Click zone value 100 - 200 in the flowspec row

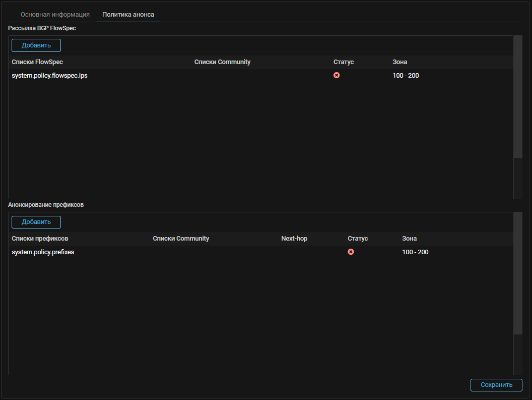click(x=406, y=76)
